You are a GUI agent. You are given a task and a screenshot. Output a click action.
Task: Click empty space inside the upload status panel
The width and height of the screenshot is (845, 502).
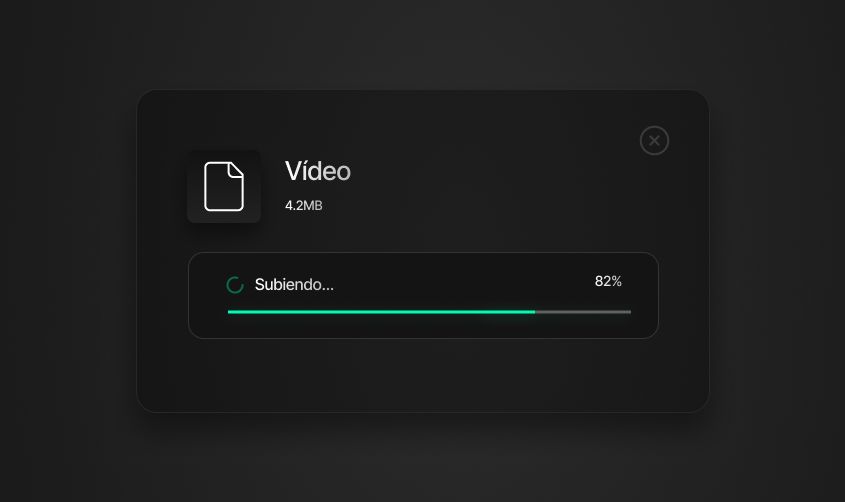click(463, 283)
